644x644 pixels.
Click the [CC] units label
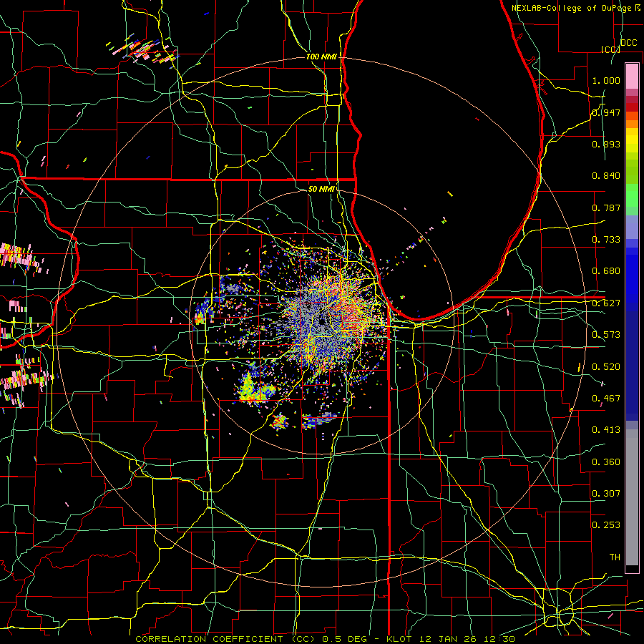click(610, 49)
